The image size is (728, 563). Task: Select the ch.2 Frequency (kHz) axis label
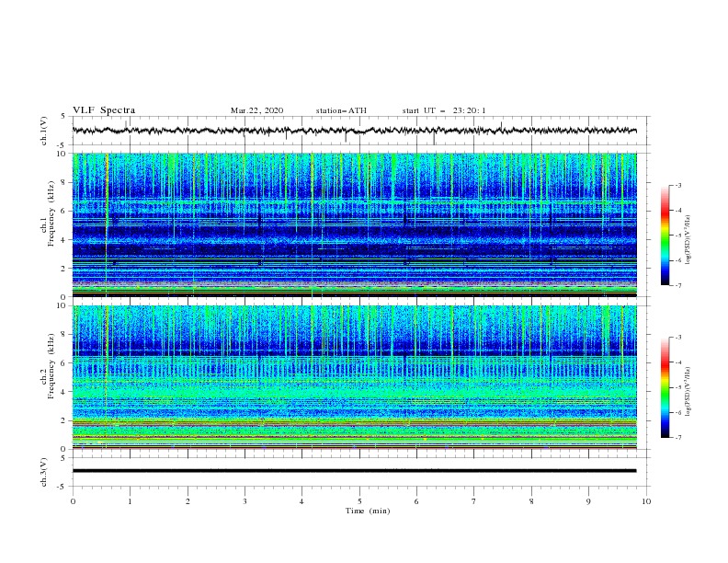click(x=48, y=365)
